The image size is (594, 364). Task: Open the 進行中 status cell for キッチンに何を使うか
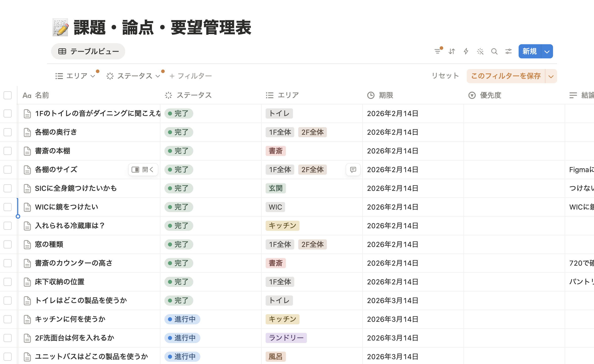[x=182, y=319]
